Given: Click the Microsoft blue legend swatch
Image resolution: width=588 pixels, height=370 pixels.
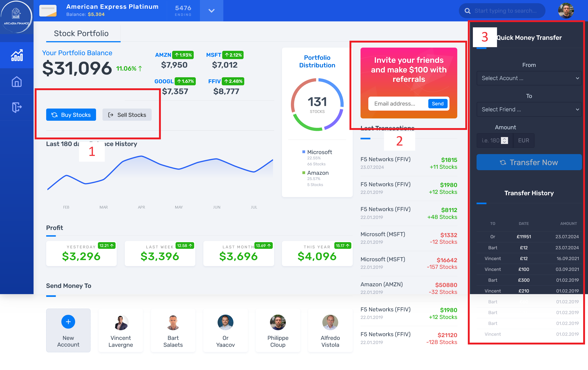Looking at the screenshot, I should [x=304, y=152].
